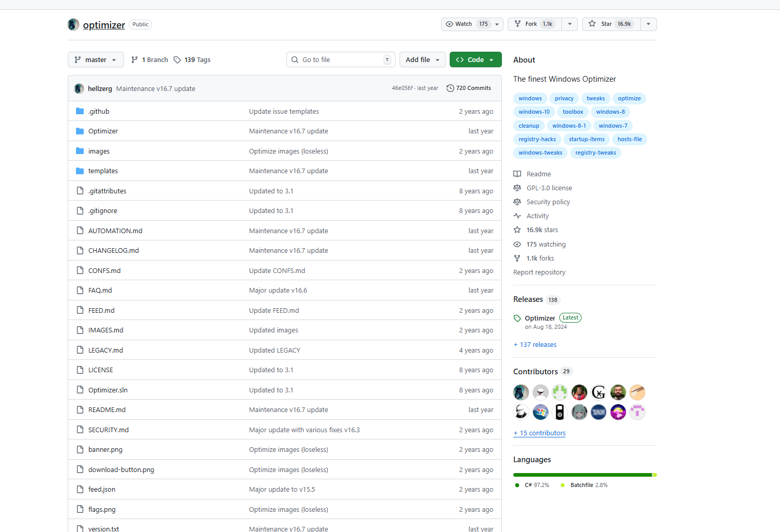Click the scale icon beside Security policy
The height and width of the screenshot is (532, 780).
pyautogui.click(x=517, y=202)
